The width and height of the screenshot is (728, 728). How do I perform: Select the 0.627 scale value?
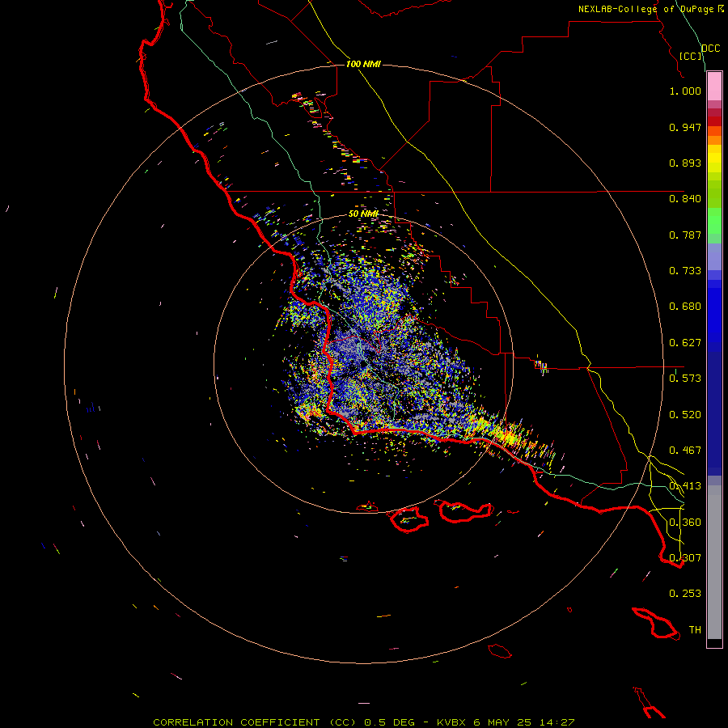pyautogui.click(x=685, y=343)
